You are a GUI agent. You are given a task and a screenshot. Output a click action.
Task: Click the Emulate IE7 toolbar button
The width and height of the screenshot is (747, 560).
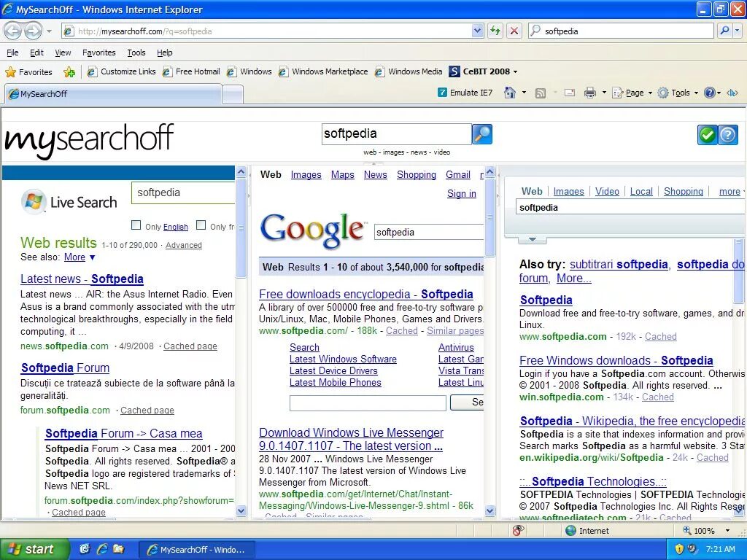465,93
